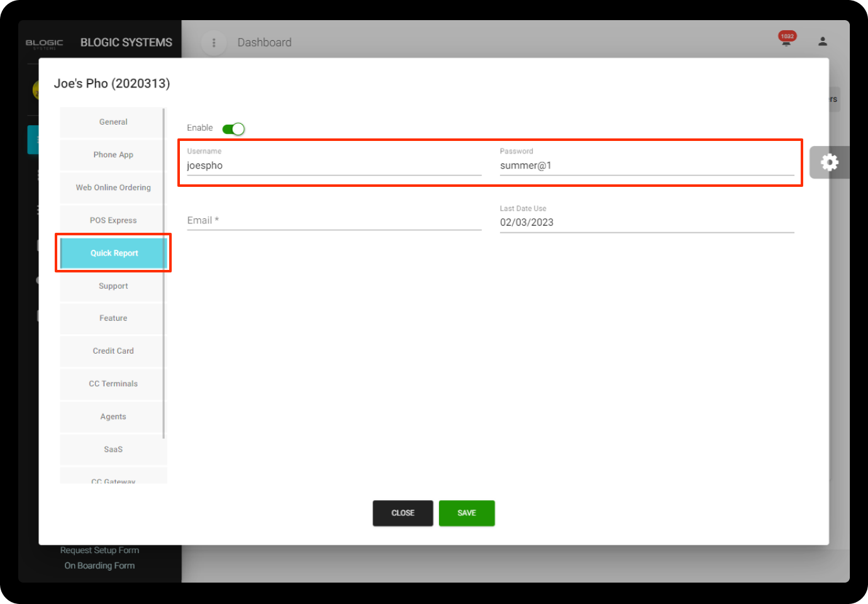The height and width of the screenshot is (604, 868).
Task: Select the Web Online Ordering tab
Action: (x=113, y=187)
